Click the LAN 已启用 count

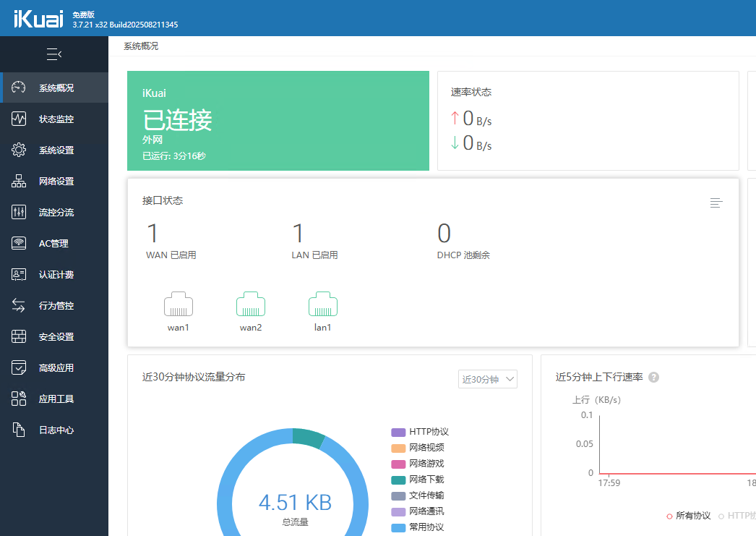tap(298, 234)
